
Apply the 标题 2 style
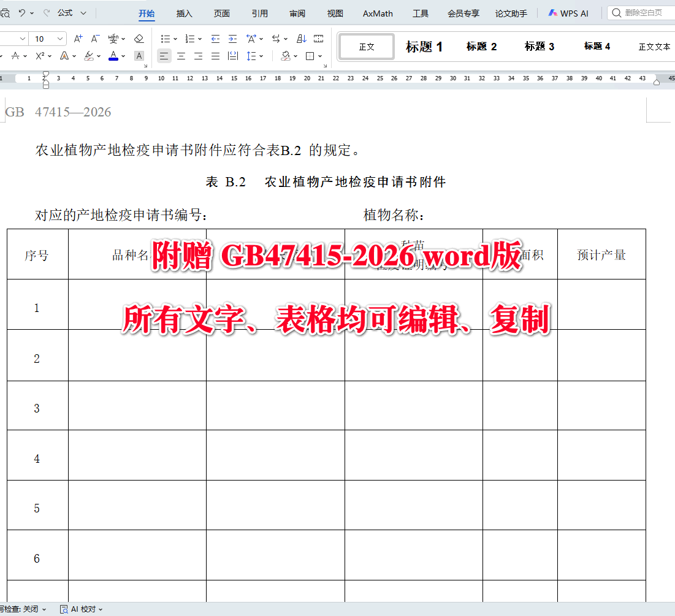(x=481, y=47)
